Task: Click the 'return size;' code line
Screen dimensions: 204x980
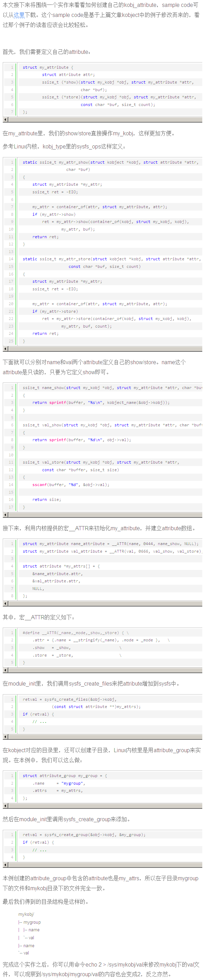Action: (46, 499)
